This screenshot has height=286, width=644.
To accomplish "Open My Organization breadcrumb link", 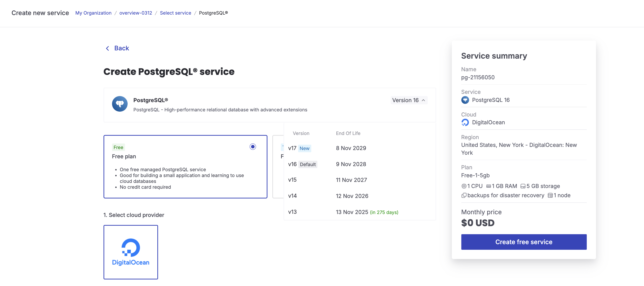I will pyautogui.click(x=93, y=13).
